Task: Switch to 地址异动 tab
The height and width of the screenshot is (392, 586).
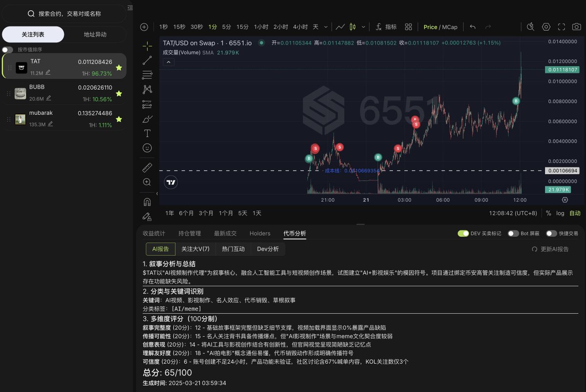Action: click(x=95, y=35)
